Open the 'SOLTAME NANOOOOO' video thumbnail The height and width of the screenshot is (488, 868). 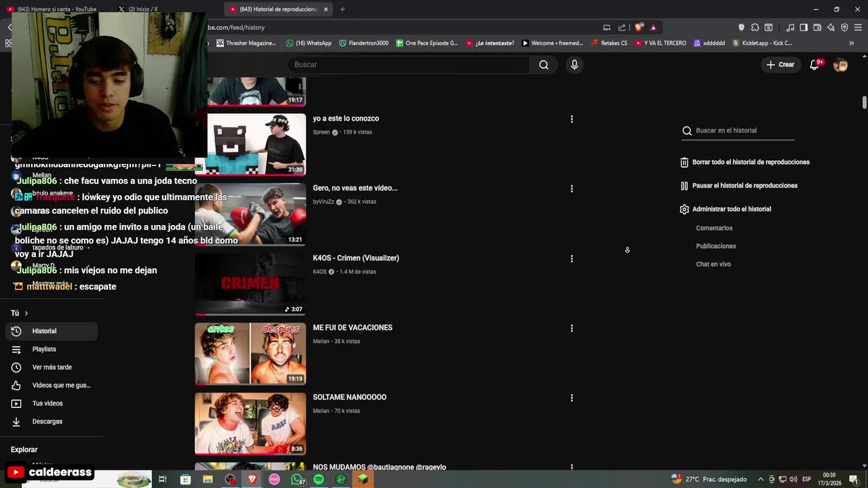click(250, 424)
